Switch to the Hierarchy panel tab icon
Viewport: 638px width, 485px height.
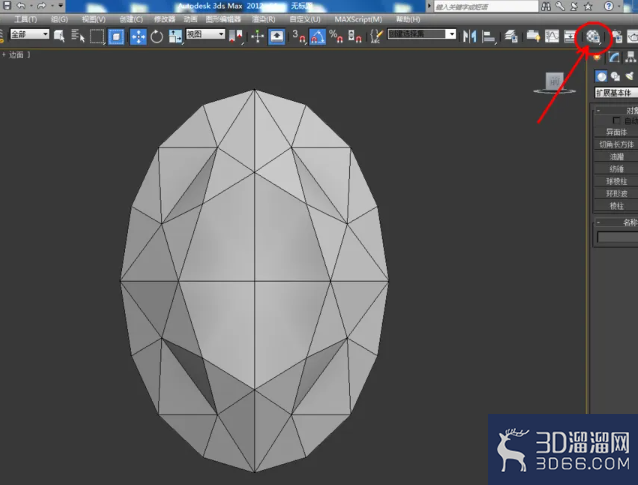(x=631, y=57)
